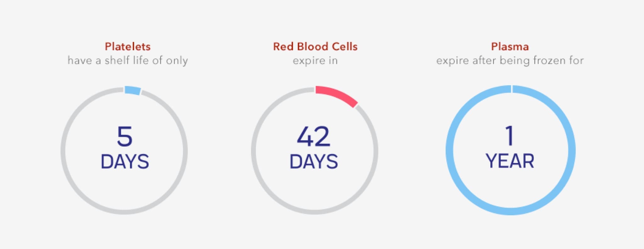The height and width of the screenshot is (249, 644).
Task: Click the small gap atop the Plasma ring
Action: tap(512, 89)
